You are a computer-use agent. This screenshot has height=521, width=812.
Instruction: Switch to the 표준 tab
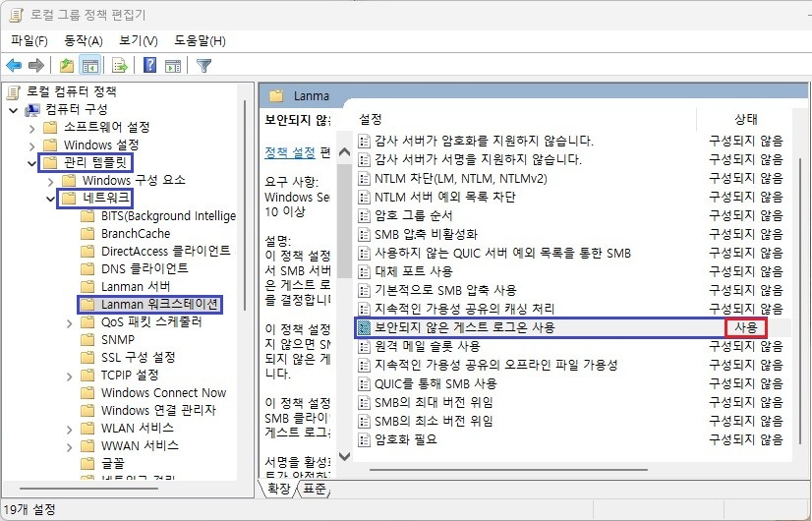click(x=315, y=488)
